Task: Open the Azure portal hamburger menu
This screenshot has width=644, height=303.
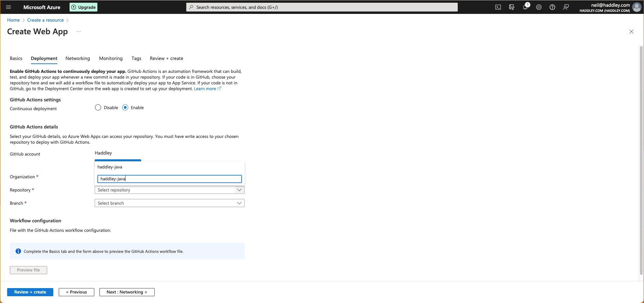Action: 9,7
